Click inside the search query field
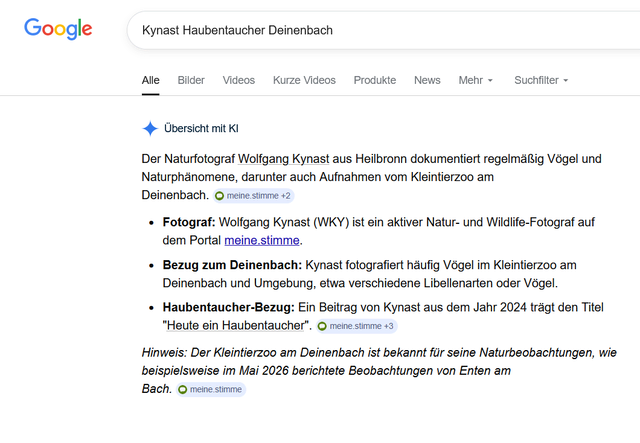The image size is (640, 443). 383,30
